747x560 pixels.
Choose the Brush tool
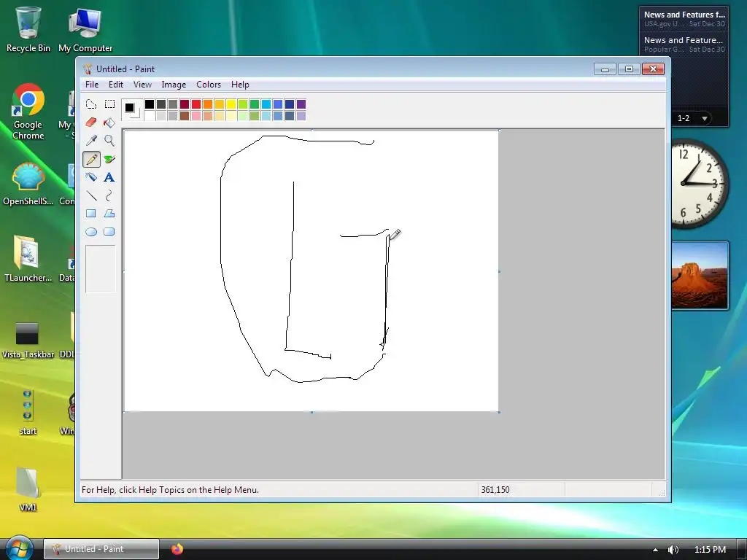pyautogui.click(x=109, y=160)
